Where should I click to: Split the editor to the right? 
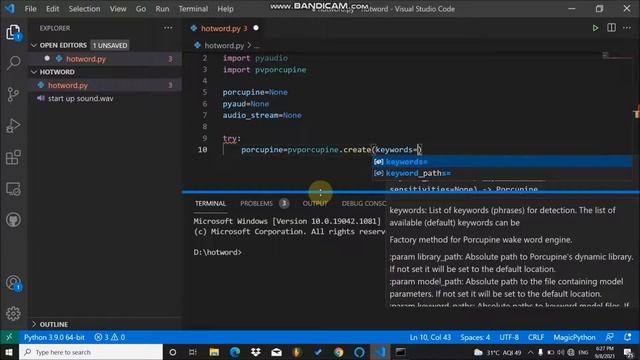pyautogui.click(x=611, y=28)
